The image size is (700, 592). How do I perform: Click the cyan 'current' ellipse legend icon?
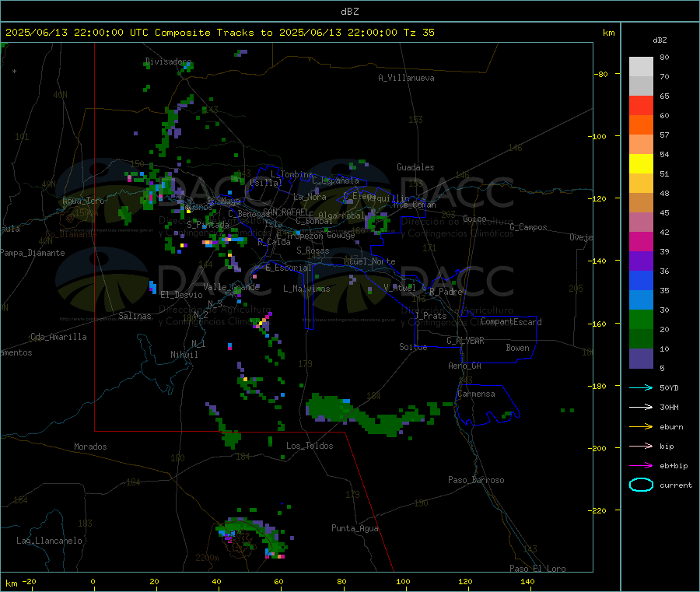(x=641, y=485)
